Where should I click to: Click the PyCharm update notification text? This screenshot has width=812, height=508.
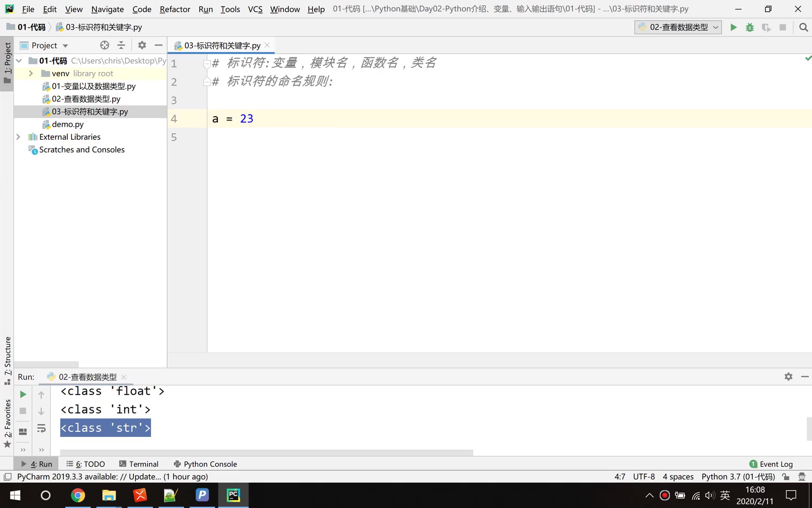point(112,476)
